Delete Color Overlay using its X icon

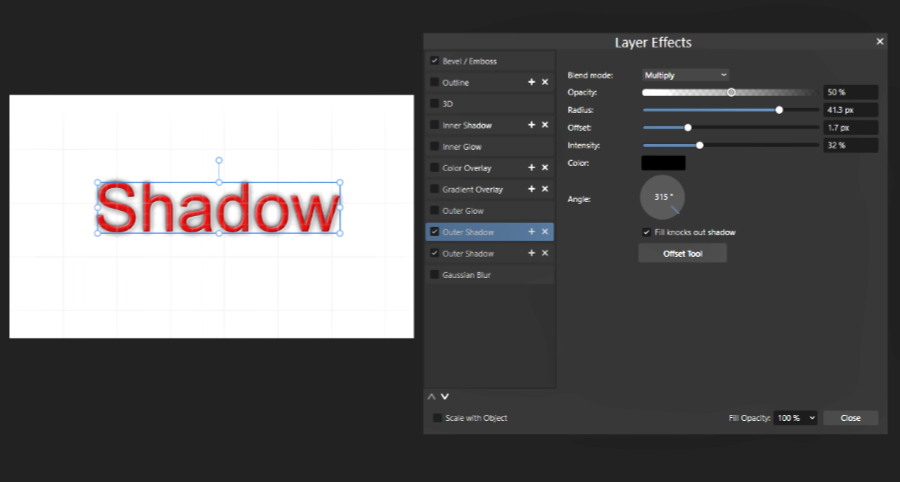pyautogui.click(x=545, y=167)
